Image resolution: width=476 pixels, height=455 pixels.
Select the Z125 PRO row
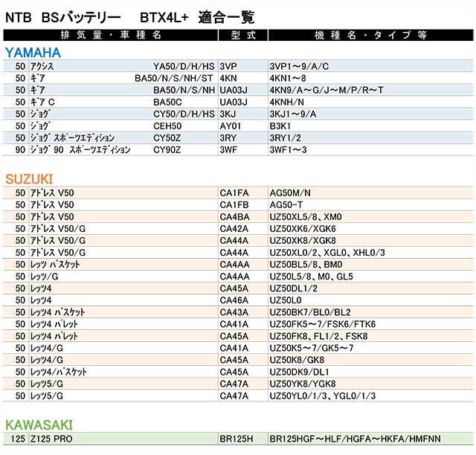tap(238, 439)
